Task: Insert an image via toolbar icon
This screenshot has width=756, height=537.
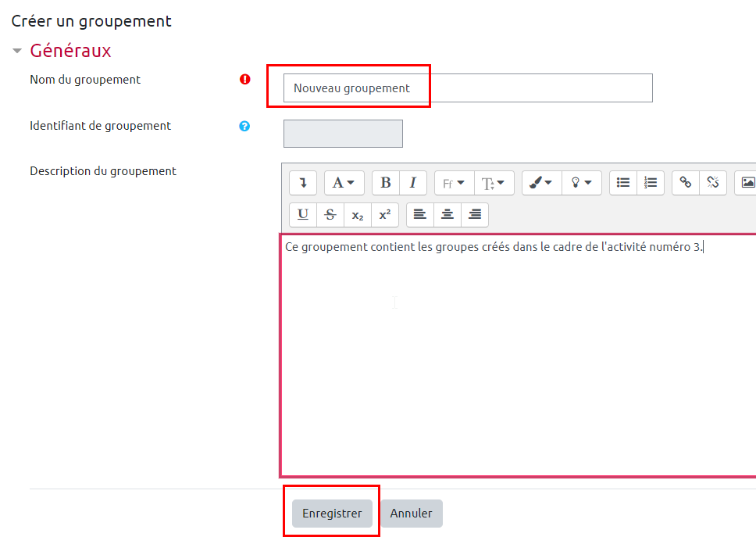Action: click(747, 183)
